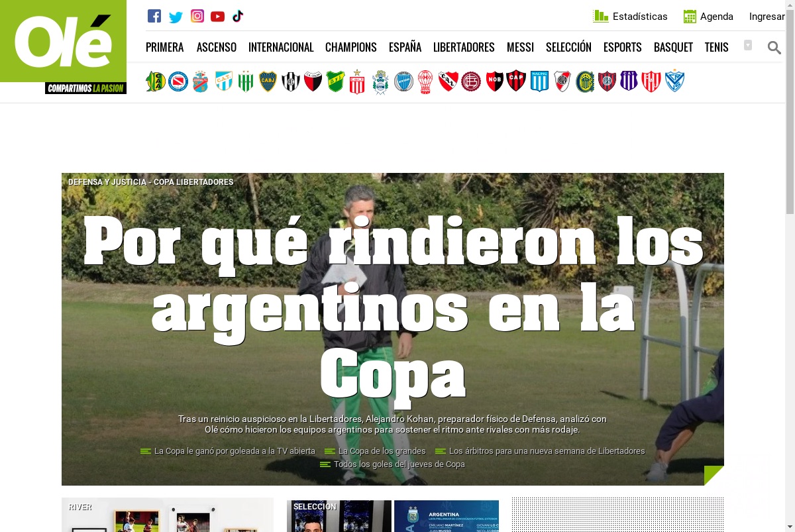Select the Rosario Central crest
795x532 pixels.
click(x=585, y=81)
